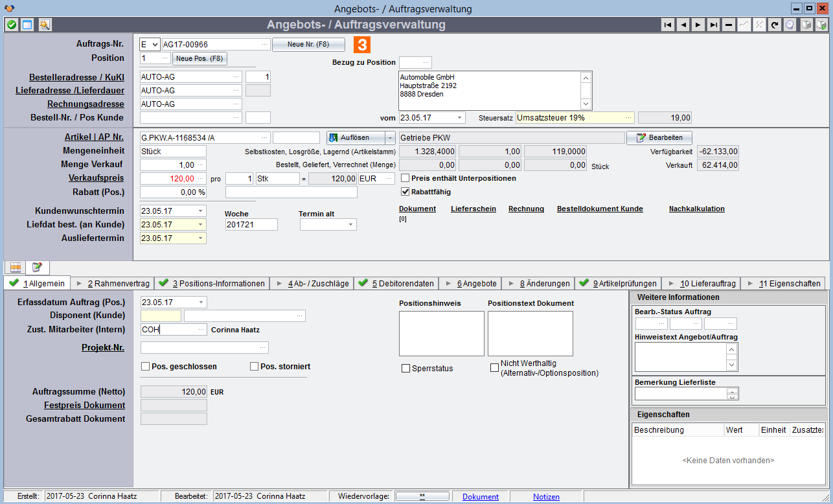Screen dimensions: 833x504
Task: Click the Auflösen button
Action: 356,137
